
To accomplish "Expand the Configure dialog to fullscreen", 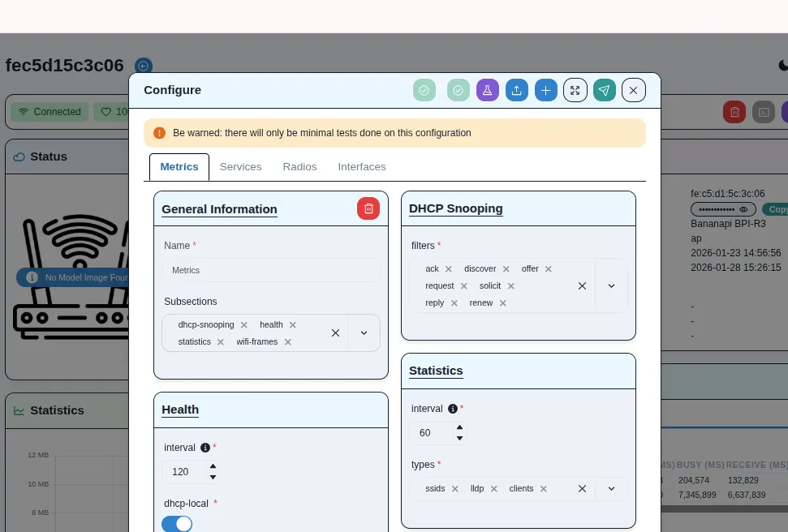I will (575, 90).
